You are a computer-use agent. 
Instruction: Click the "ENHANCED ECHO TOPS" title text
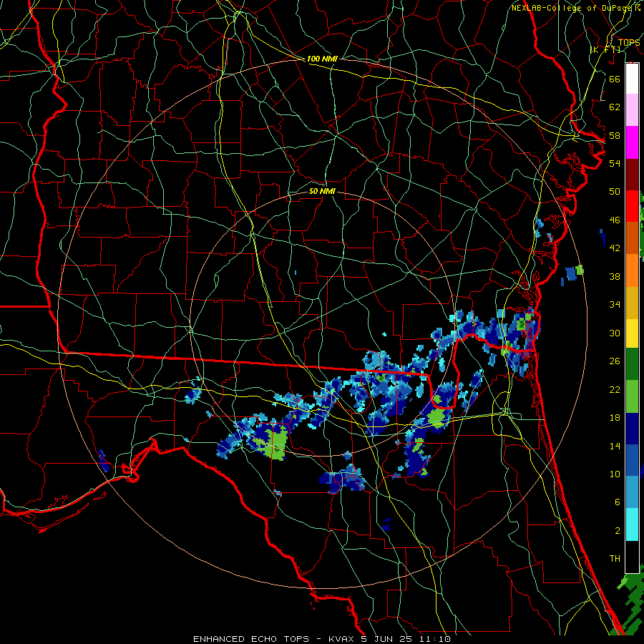tap(251, 639)
